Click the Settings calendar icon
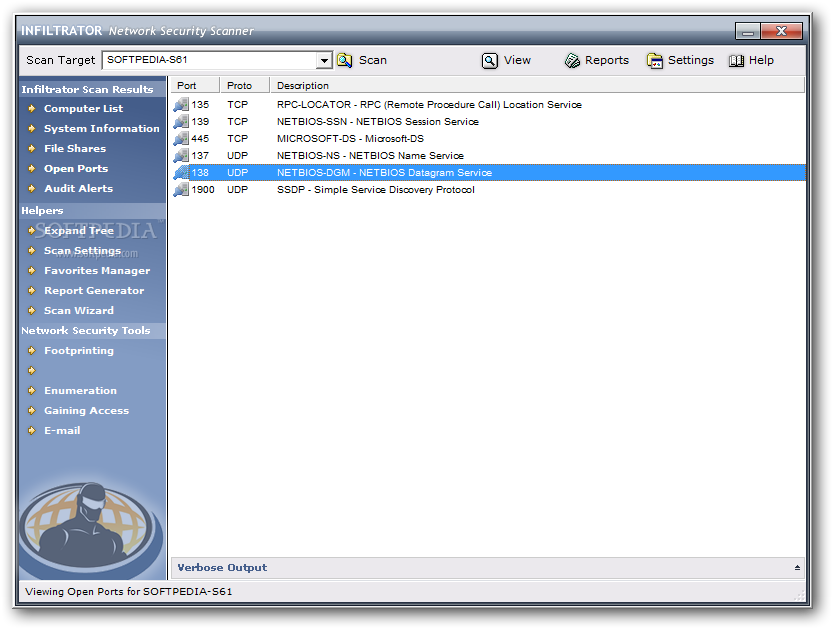The image size is (833, 629). tap(654, 61)
